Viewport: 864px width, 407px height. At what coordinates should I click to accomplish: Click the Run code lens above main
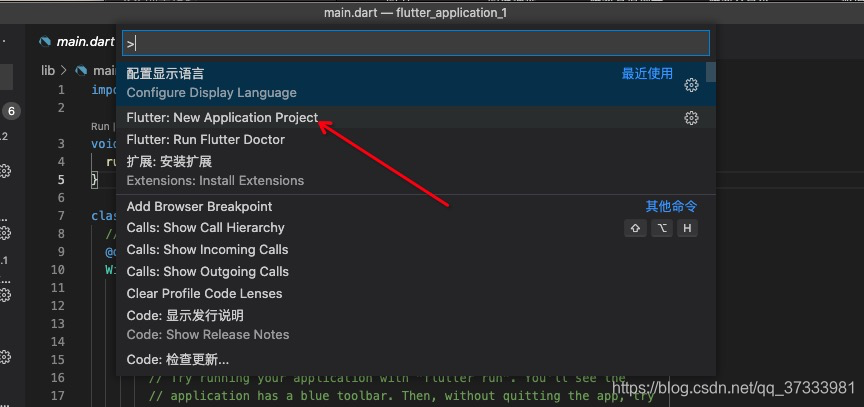(x=100, y=126)
